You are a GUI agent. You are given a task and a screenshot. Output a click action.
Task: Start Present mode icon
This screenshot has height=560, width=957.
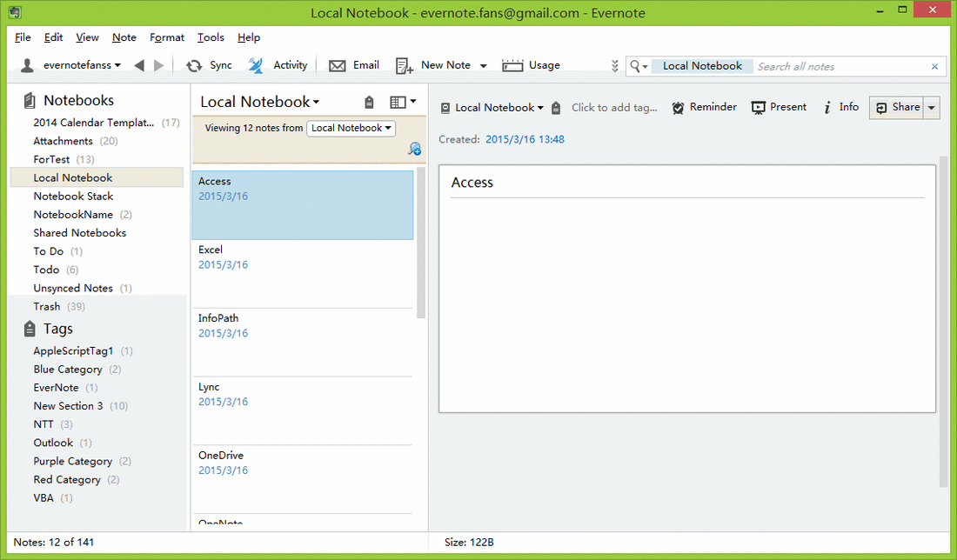[x=758, y=108]
